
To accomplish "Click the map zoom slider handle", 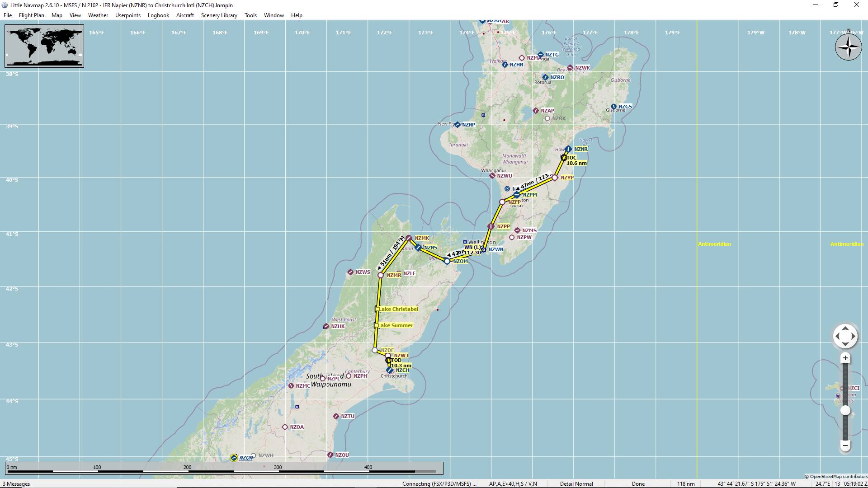I will (845, 411).
